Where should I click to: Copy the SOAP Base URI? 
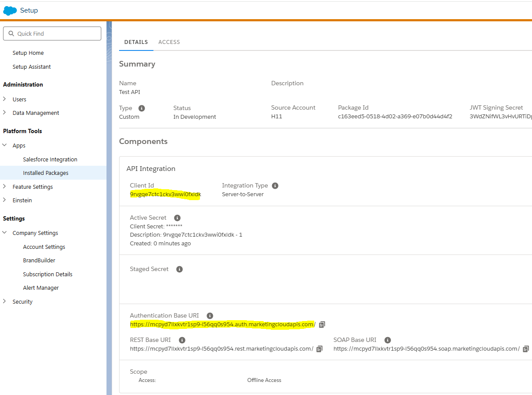(x=526, y=349)
